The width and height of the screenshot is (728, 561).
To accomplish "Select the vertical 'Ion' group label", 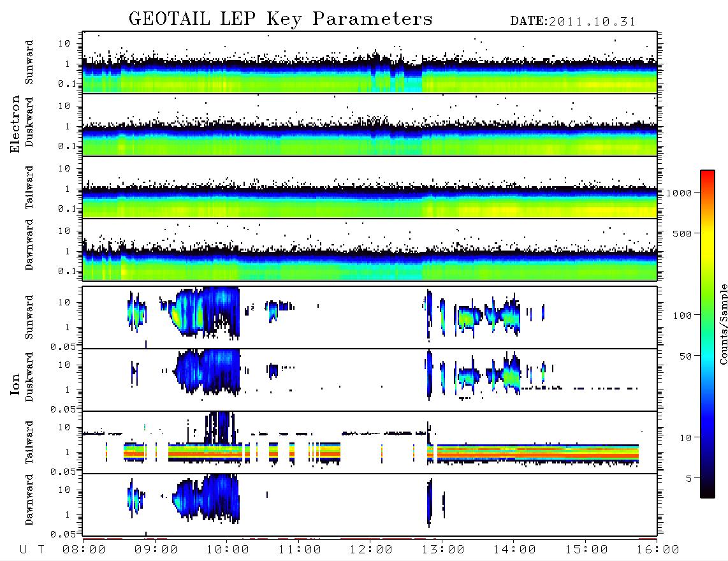I will click(15, 384).
